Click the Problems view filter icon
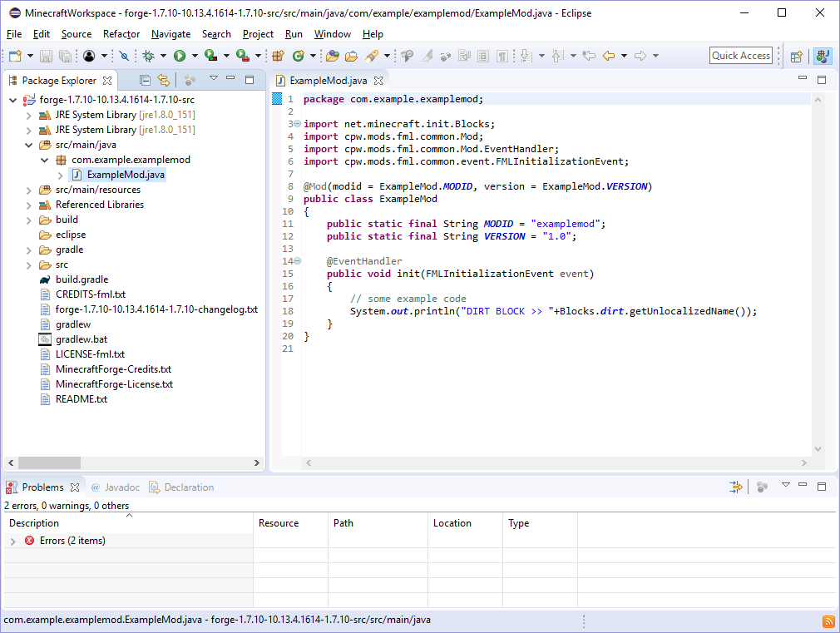 [735, 487]
